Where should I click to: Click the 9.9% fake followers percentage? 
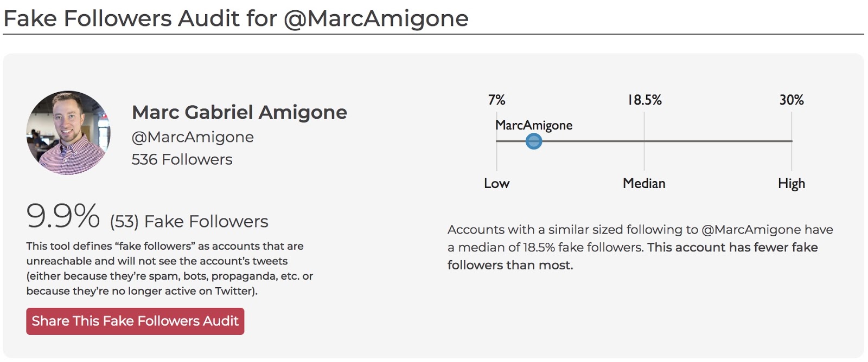coord(63,216)
